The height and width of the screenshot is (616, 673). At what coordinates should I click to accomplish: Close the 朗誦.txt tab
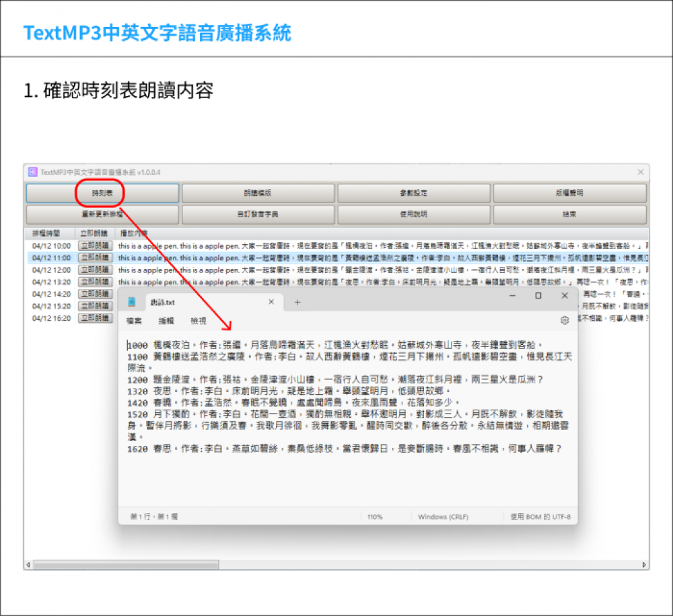(271, 302)
